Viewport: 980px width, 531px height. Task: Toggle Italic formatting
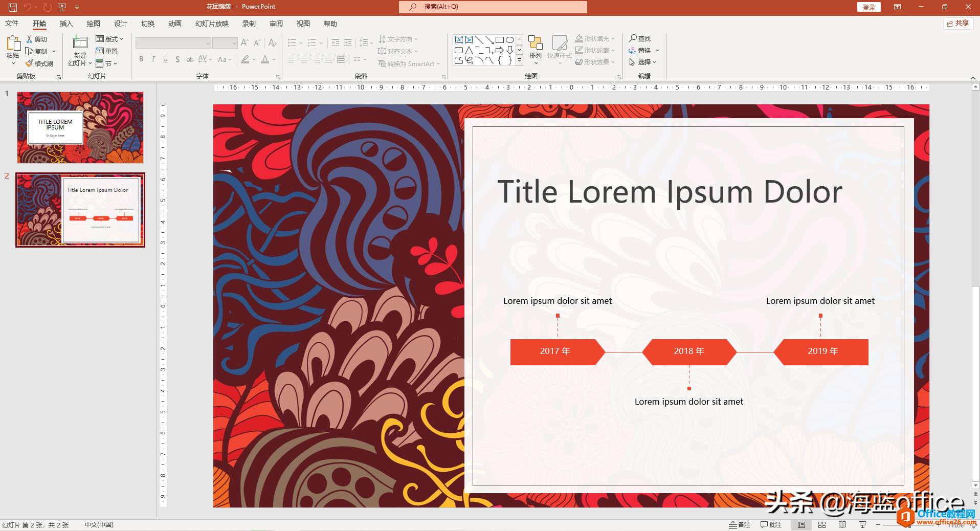tap(153, 59)
